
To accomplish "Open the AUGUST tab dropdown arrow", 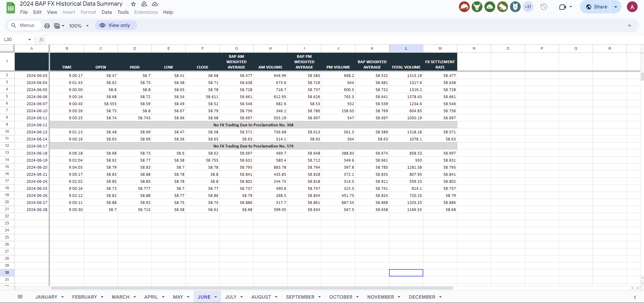I will click(x=276, y=297).
